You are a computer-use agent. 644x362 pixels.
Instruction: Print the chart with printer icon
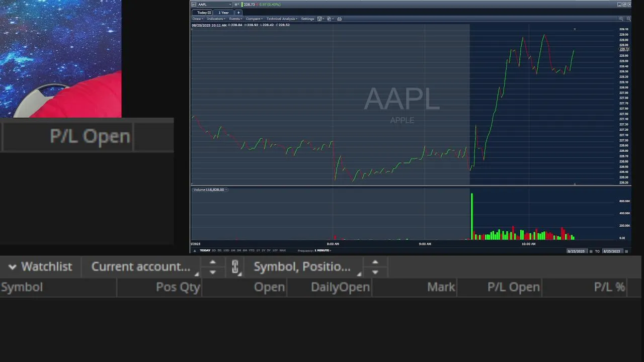click(x=339, y=19)
